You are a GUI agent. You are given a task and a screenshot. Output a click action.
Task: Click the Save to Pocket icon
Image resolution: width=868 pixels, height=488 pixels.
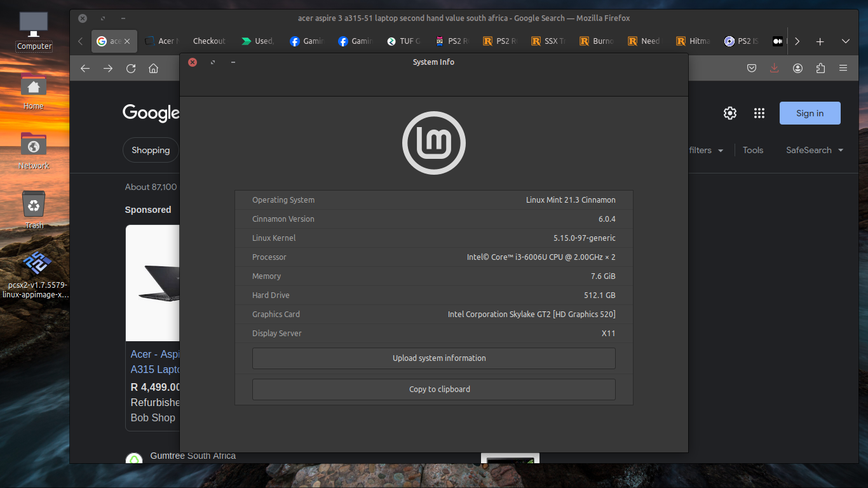click(751, 68)
